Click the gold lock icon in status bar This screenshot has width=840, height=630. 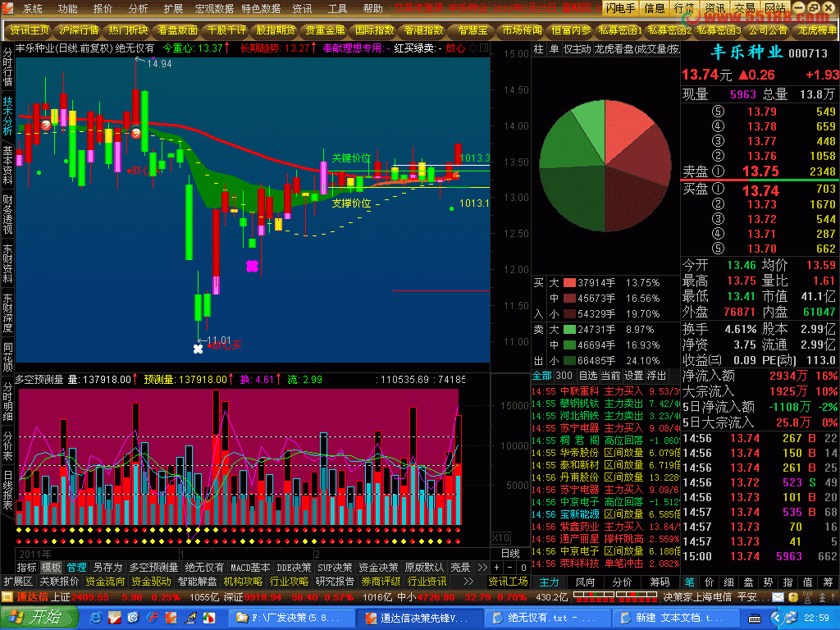click(793, 597)
